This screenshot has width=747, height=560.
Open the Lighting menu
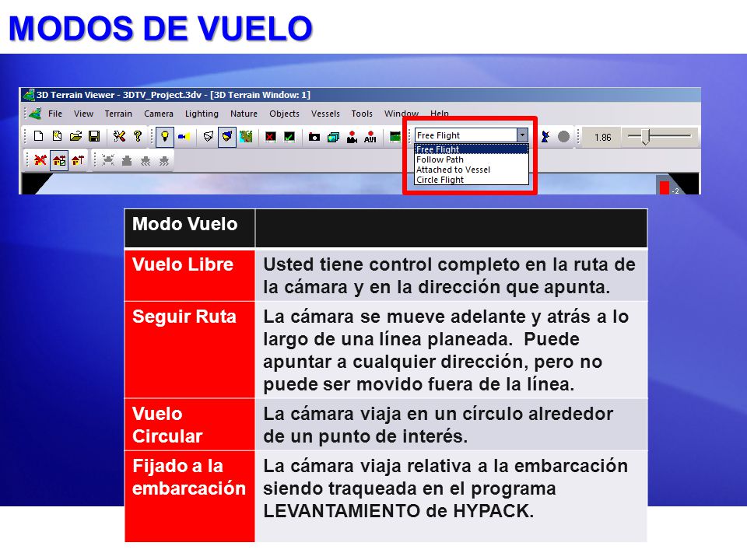(202, 114)
